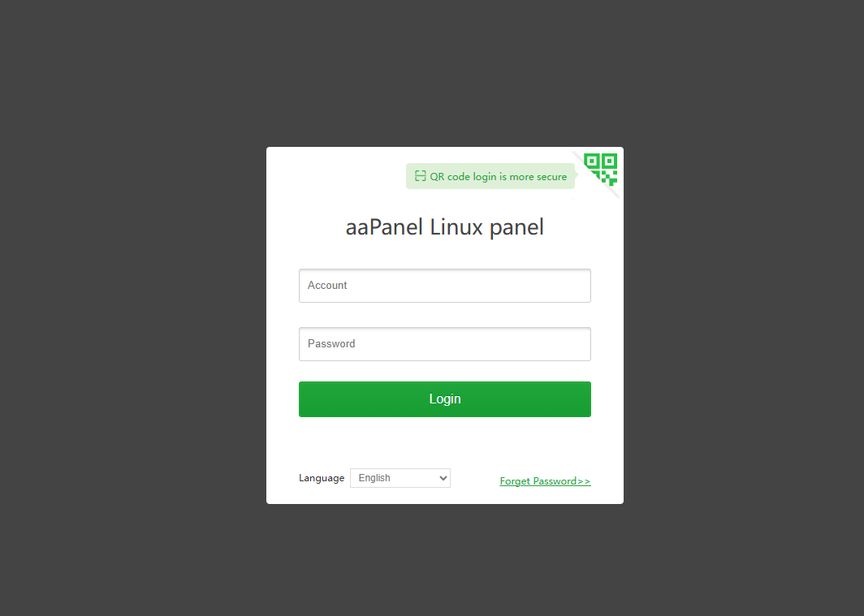Image resolution: width=864 pixels, height=616 pixels.
Task: Open the Language dropdown showing English
Action: pos(400,478)
